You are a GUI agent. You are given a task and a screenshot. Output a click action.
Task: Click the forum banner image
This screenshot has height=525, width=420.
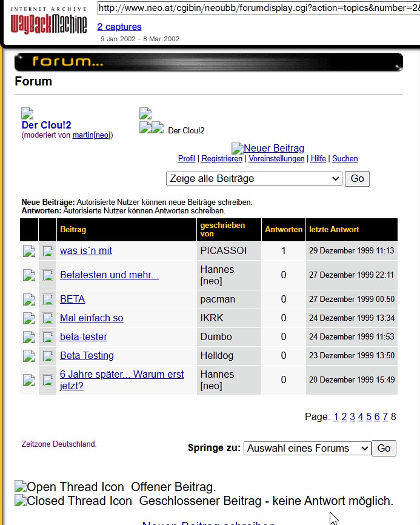(x=208, y=62)
